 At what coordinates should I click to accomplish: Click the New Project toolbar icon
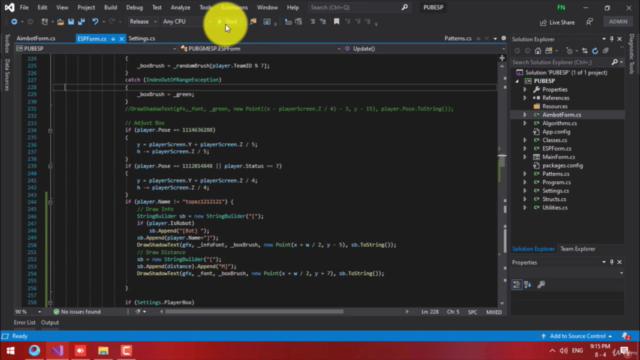tap(44, 22)
